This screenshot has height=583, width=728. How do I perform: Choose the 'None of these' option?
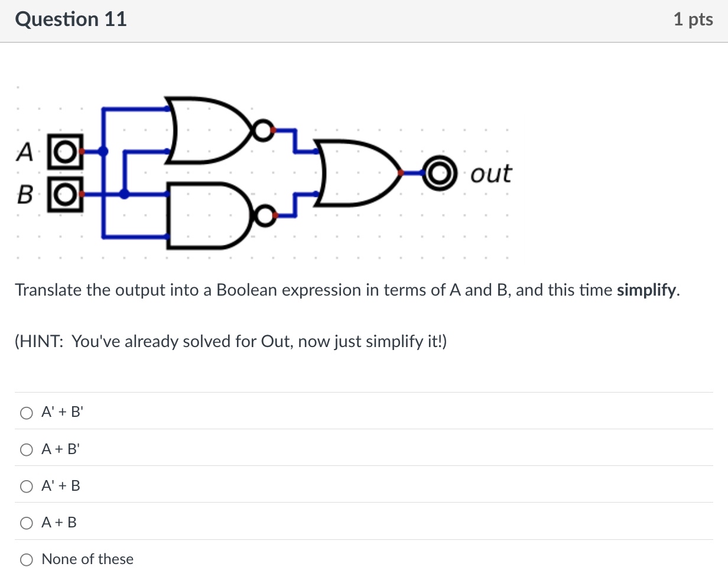(x=26, y=559)
